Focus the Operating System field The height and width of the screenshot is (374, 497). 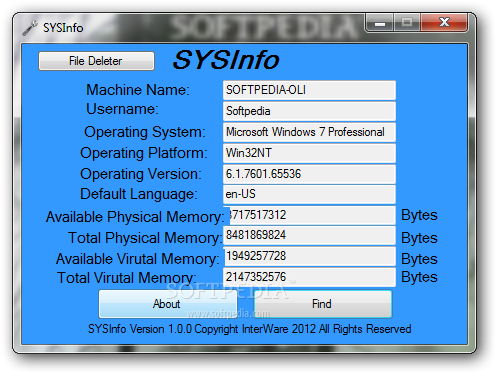pyautogui.click(x=309, y=132)
